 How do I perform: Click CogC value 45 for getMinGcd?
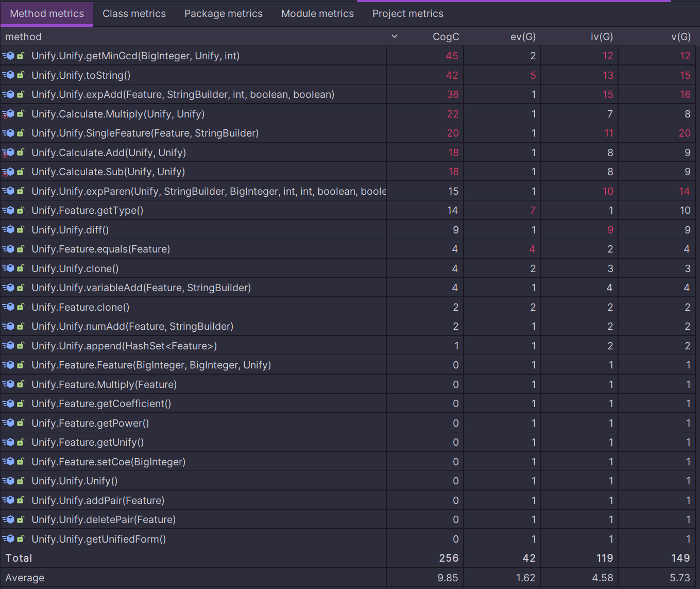pyautogui.click(x=452, y=56)
